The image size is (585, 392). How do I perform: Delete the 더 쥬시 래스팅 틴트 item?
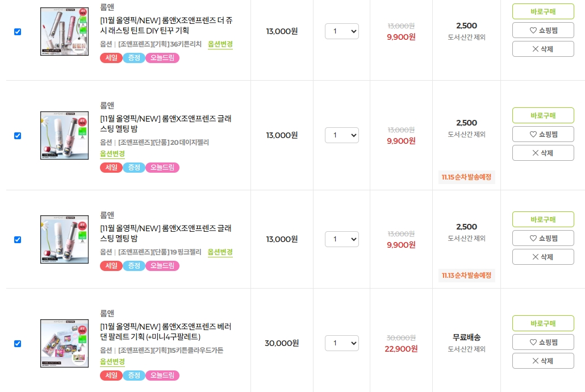[543, 49]
